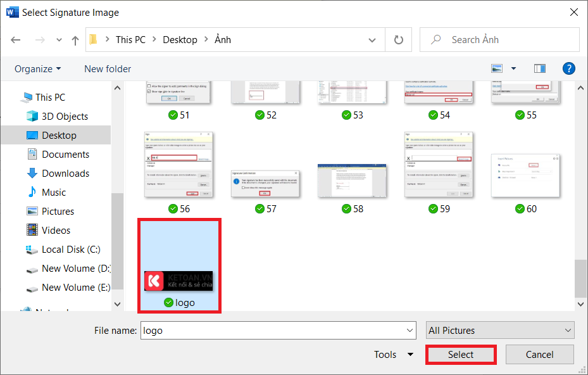Open recent locations dropdown arrow
The image size is (588, 375).
(59, 40)
